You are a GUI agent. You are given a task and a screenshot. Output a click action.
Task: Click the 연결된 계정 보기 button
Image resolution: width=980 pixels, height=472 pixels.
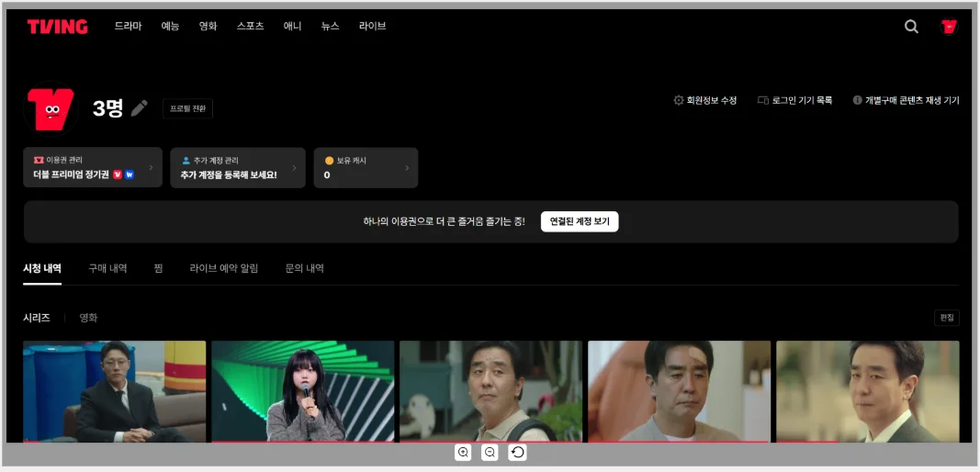[580, 221]
